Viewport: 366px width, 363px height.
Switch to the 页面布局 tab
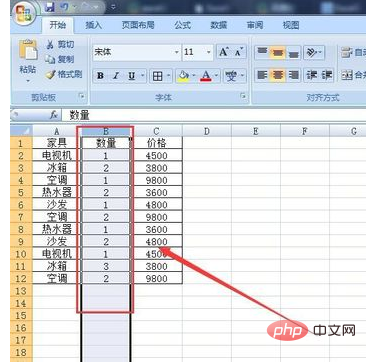point(138,25)
